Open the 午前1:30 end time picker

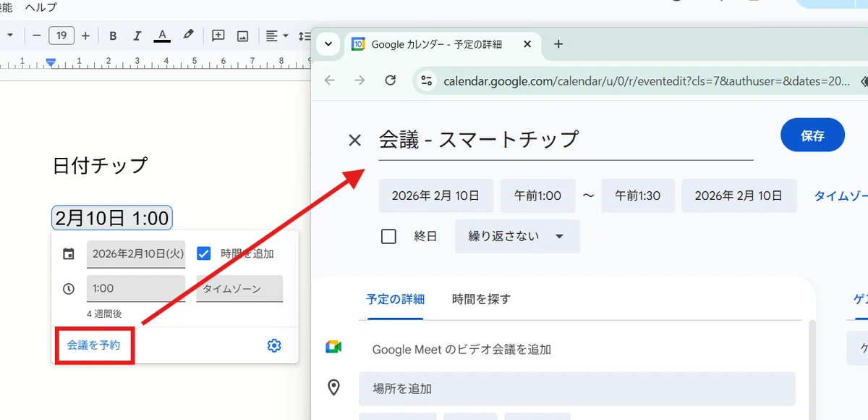638,196
